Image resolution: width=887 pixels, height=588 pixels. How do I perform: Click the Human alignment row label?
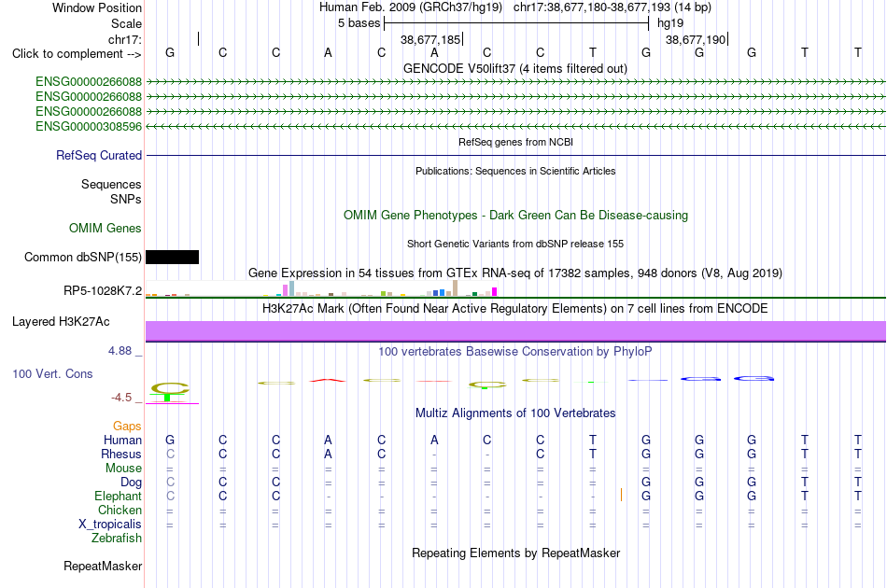tap(122, 440)
